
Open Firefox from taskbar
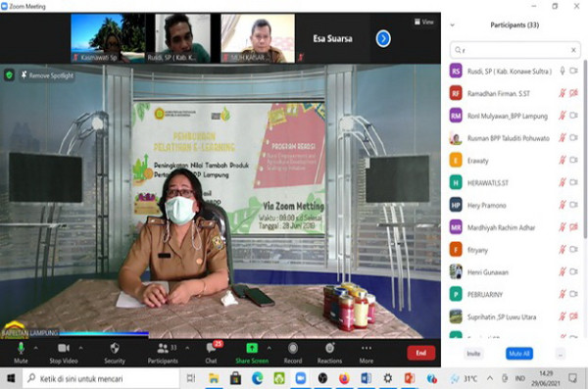[x=344, y=378]
